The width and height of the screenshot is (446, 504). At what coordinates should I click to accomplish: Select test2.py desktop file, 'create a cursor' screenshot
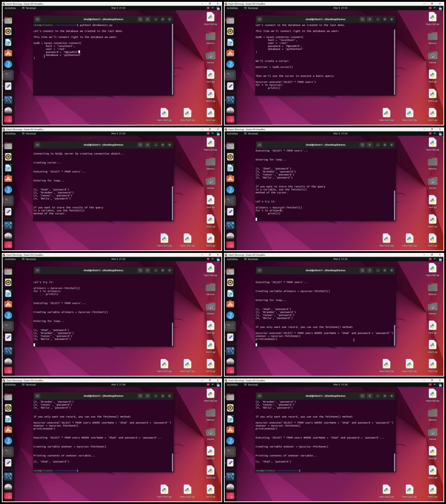pyautogui.click(x=432, y=95)
